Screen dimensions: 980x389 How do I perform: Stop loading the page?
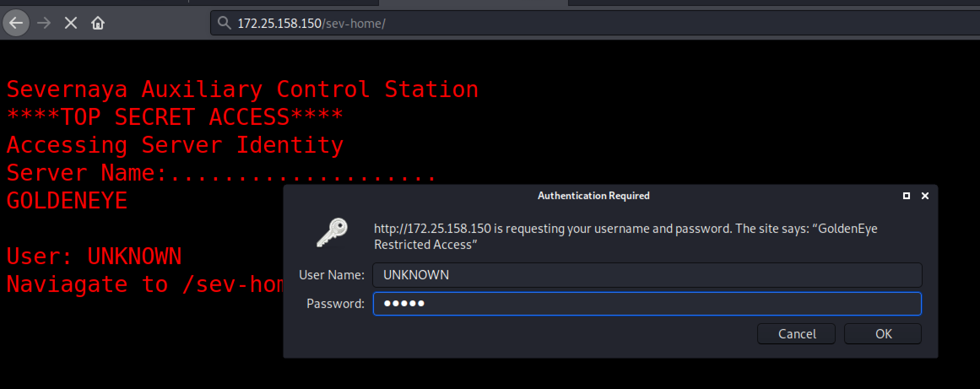coord(71,23)
